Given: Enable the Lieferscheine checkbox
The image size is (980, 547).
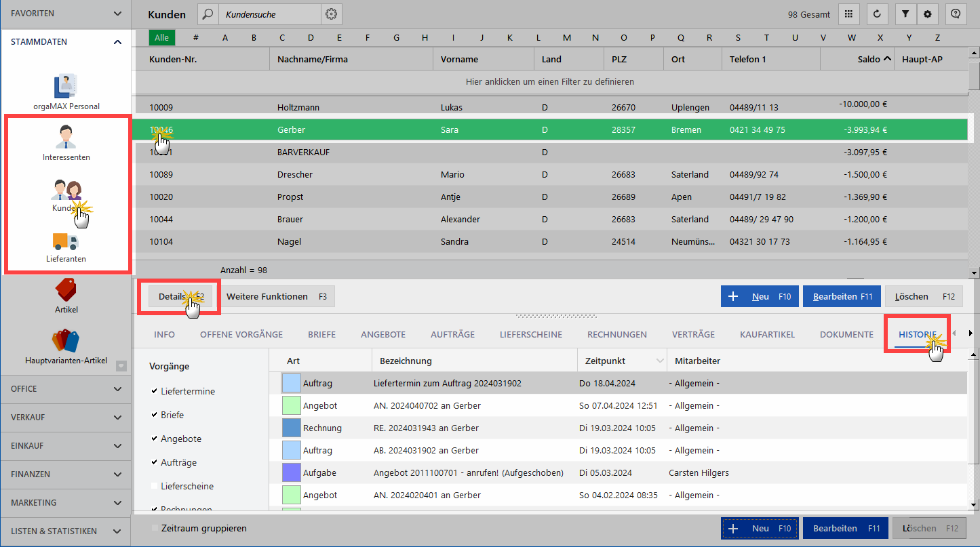Looking at the screenshot, I should click(x=154, y=486).
